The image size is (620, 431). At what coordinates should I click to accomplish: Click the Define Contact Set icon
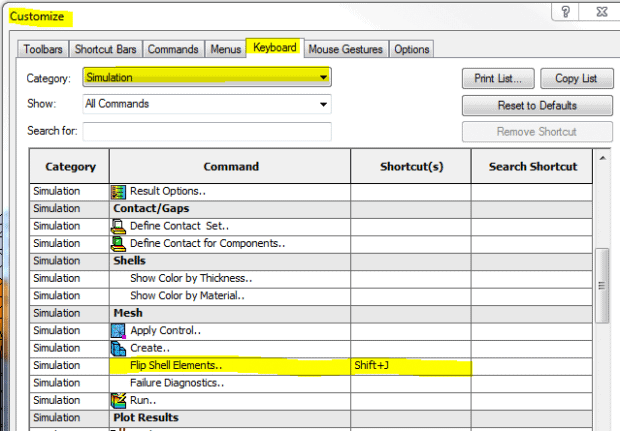pyautogui.click(x=119, y=226)
